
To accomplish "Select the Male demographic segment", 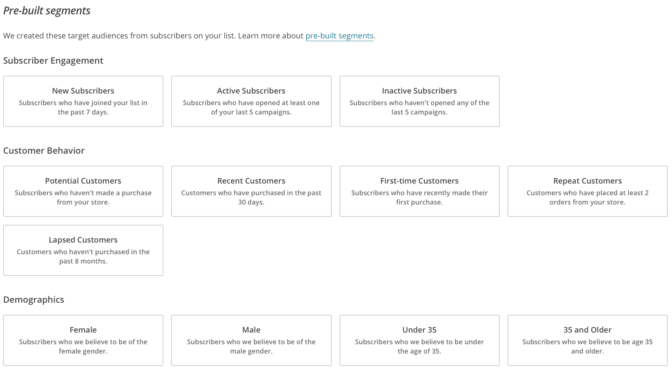I will point(251,341).
